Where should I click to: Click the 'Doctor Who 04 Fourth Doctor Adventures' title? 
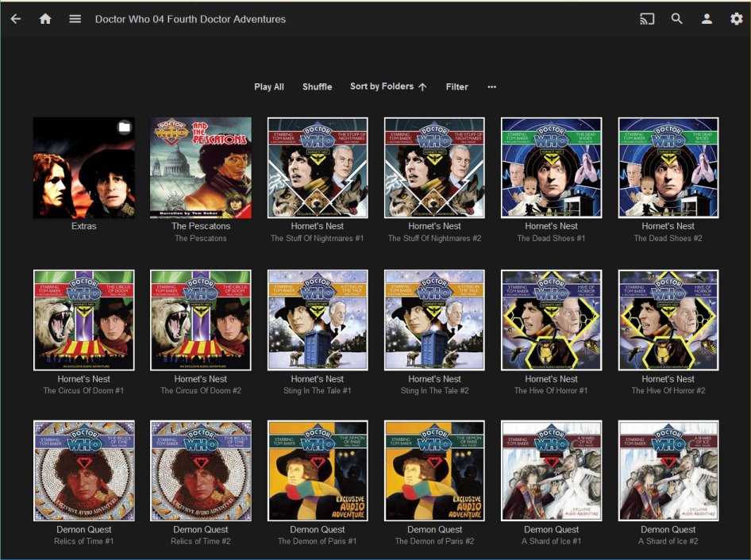point(191,19)
